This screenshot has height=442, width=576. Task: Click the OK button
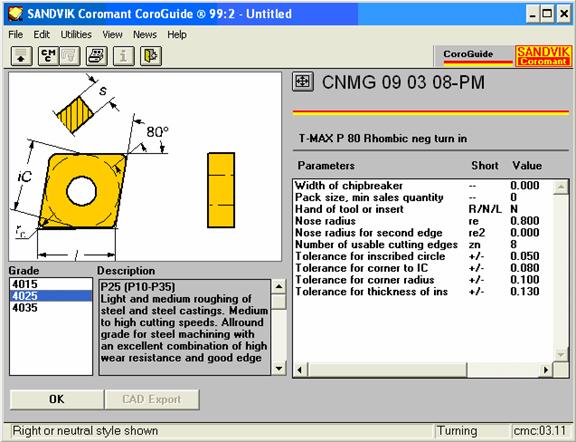[x=57, y=399]
